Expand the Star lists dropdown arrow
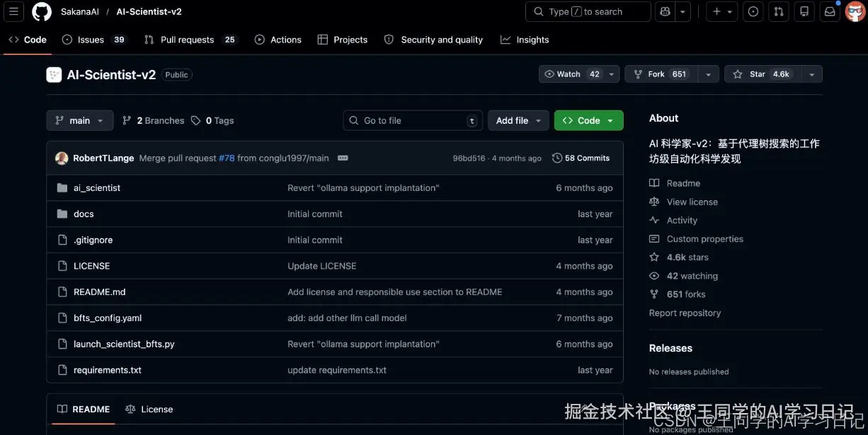 pos(812,74)
